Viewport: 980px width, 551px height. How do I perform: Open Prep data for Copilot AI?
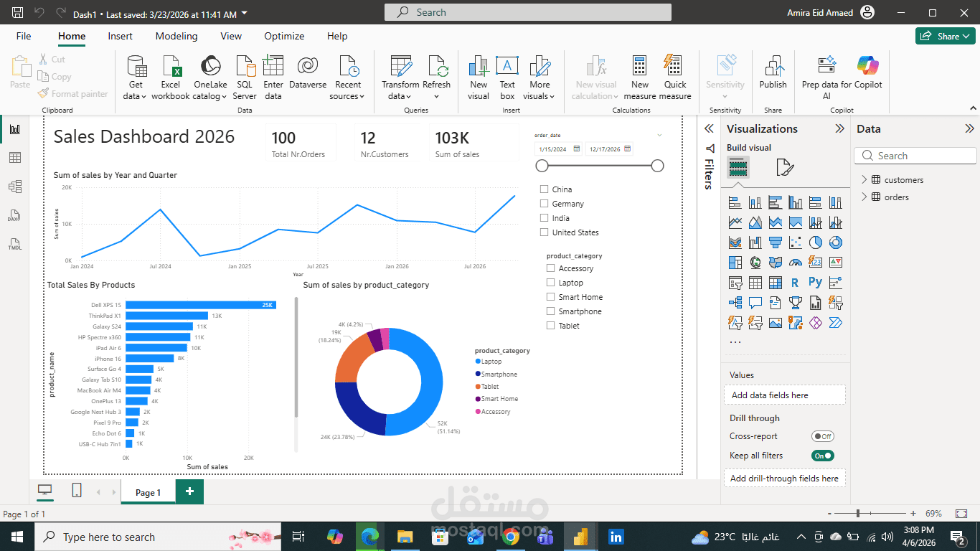click(826, 77)
